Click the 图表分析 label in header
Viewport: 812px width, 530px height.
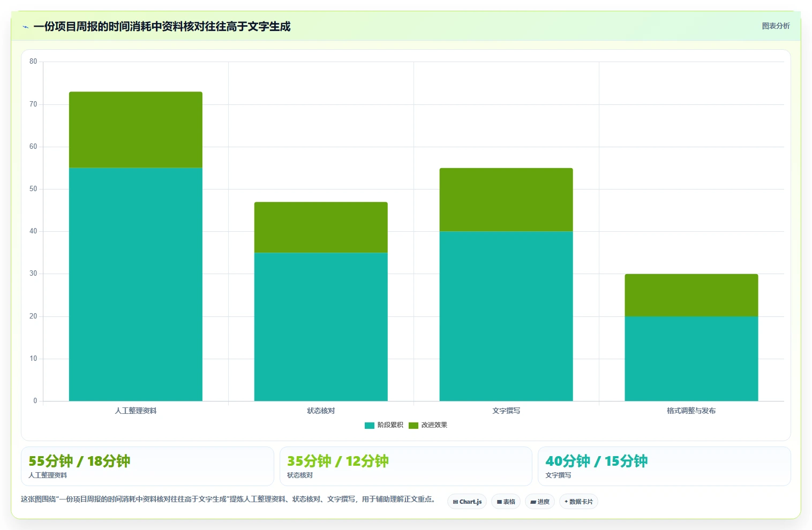point(776,26)
